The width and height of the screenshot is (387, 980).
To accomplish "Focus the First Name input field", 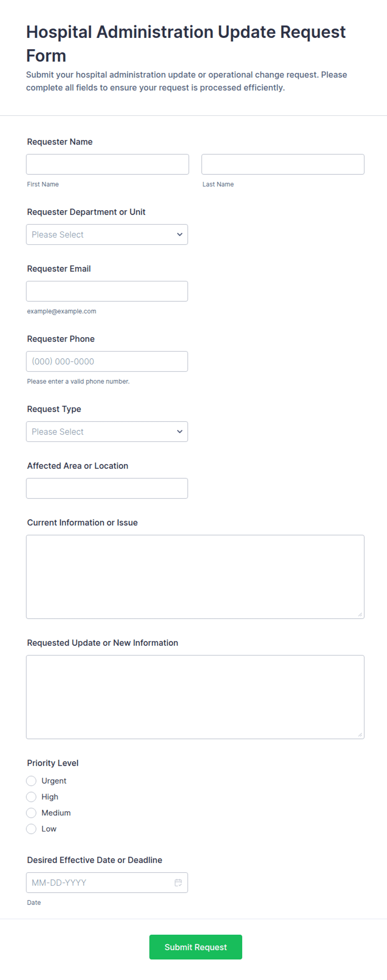I will (107, 164).
